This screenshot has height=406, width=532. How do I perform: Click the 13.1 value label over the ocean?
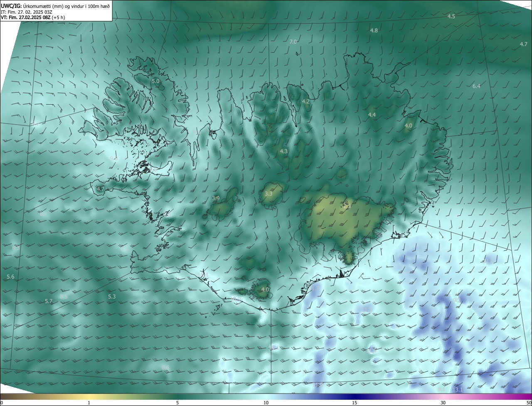pos(458,390)
